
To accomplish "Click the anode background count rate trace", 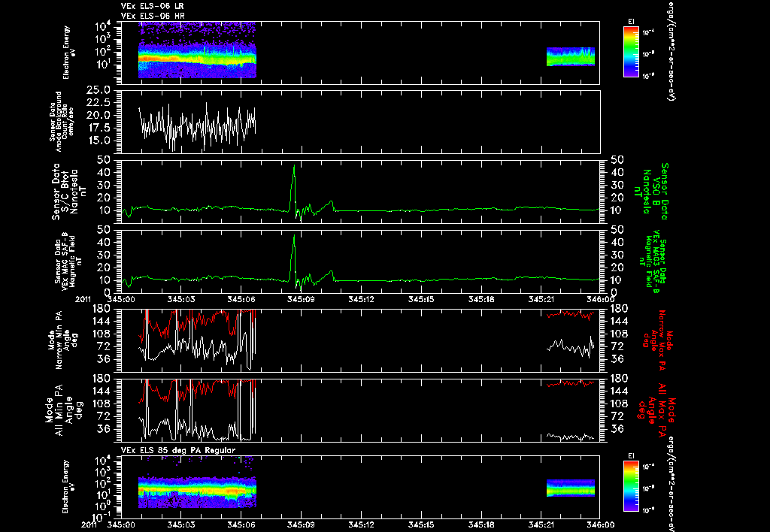I will click(197, 127).
